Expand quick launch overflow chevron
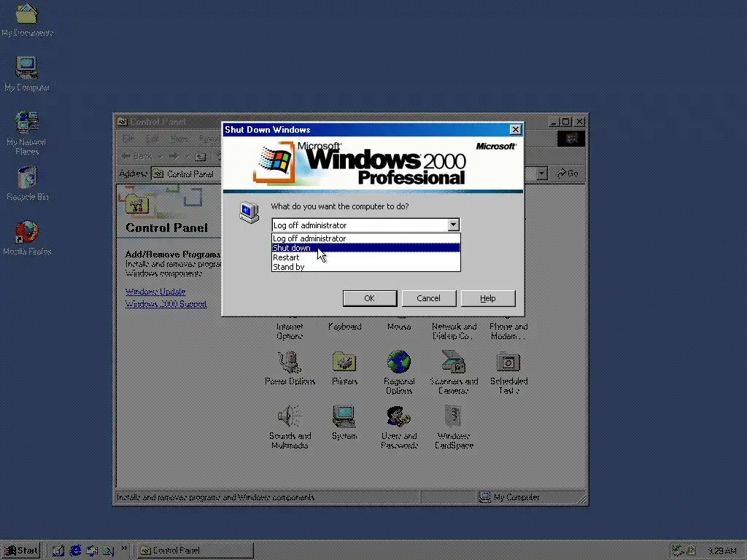Image resolution: width=747 pixels, height=560 pixels. [124, 548]
